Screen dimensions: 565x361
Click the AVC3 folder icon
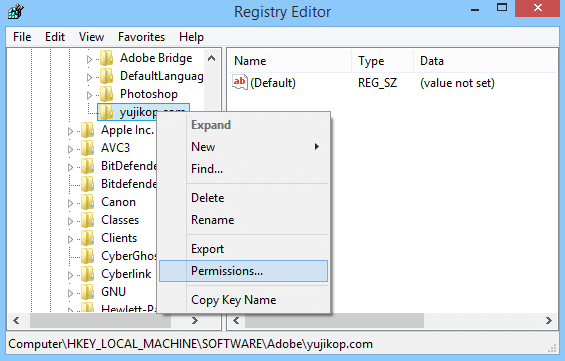tap(88, 148)
